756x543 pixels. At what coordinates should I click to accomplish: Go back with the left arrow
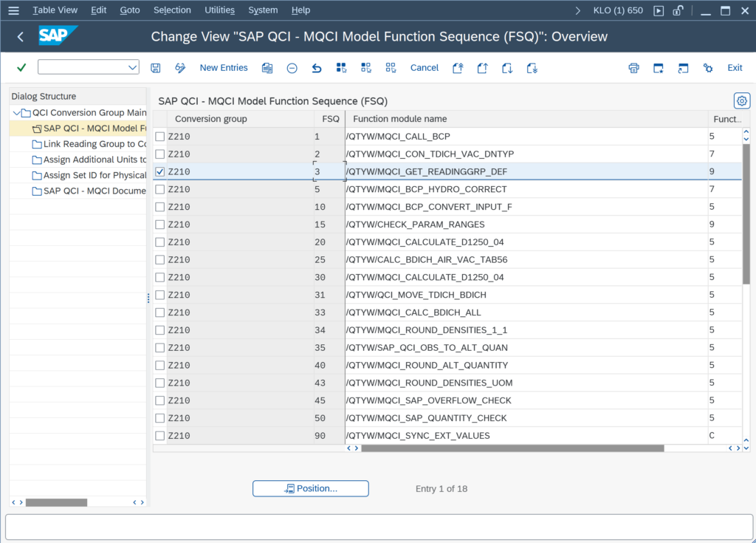[x=20, y=37]
